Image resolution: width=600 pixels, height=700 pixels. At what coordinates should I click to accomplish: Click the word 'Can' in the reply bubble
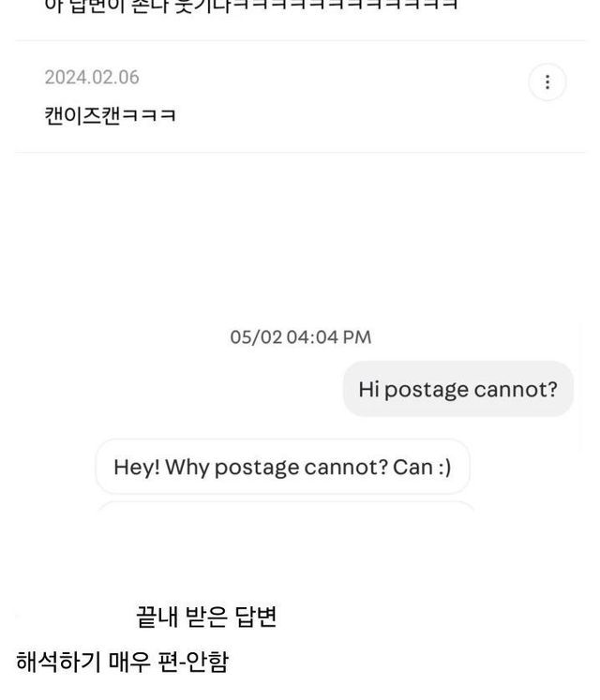pos(412,467)
